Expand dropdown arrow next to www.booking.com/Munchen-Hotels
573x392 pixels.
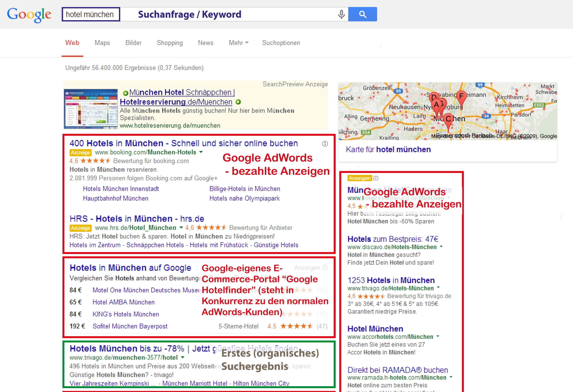[201, 152]
